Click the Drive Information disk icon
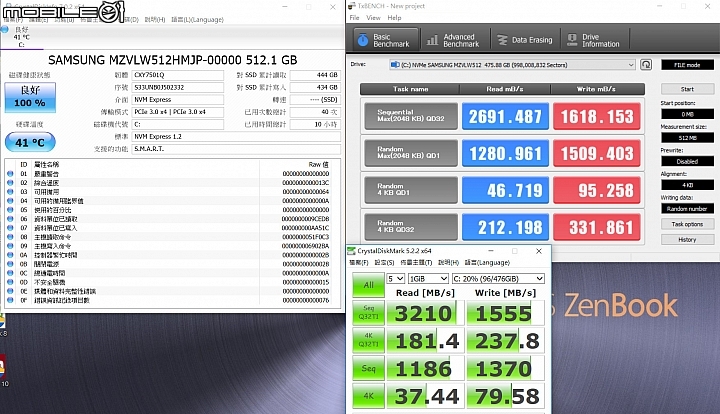The image size is (720, 414). click(572, 40)
